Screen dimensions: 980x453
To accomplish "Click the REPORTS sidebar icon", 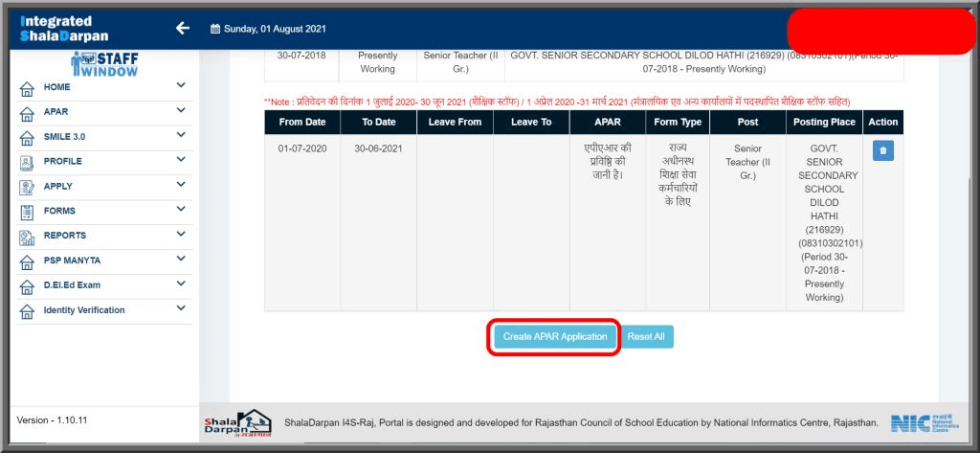I will (x=27, y=238).
